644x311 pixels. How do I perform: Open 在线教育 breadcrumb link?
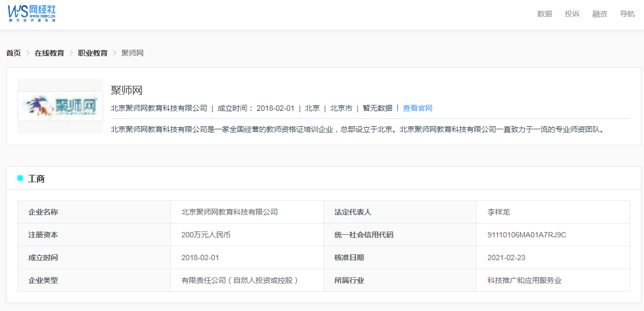pyautogui.click(x=49, y=53)
